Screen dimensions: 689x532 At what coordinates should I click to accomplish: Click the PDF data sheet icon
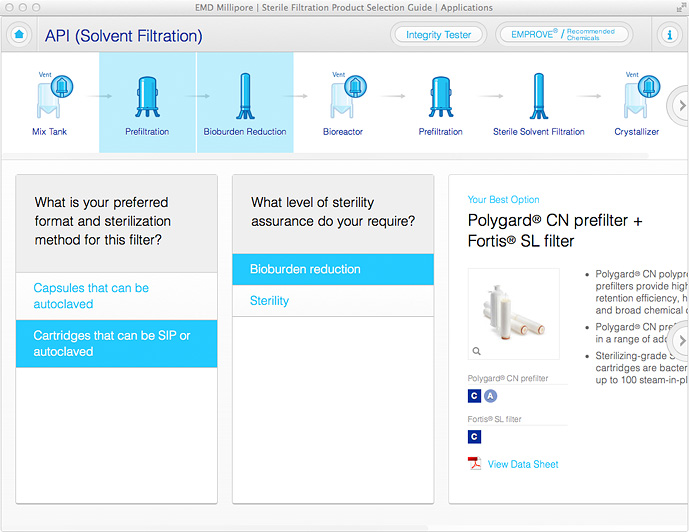[x=475, y=464]
